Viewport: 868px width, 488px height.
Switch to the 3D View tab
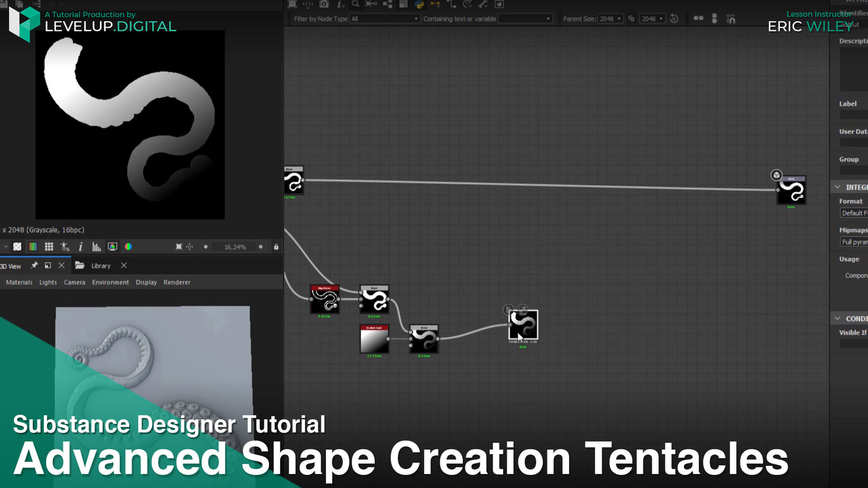pyautogui.click(x=11, y=266)
